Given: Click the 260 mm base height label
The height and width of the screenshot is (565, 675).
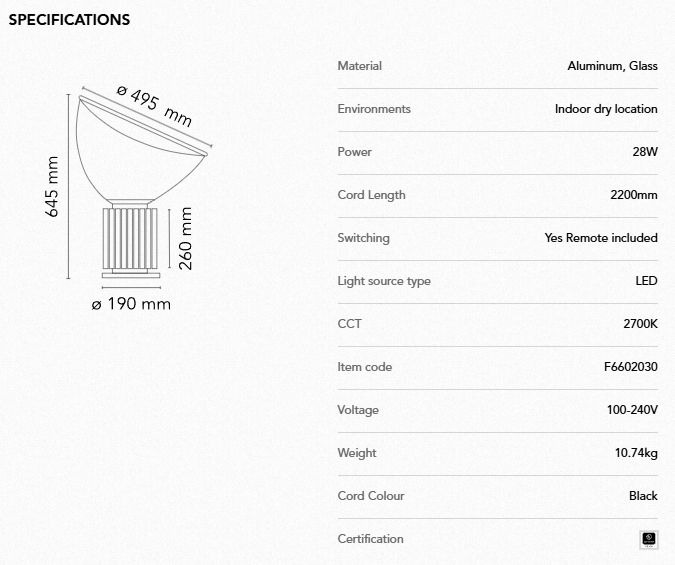Looking at the screenshot, I should click(x=185, y=238).
